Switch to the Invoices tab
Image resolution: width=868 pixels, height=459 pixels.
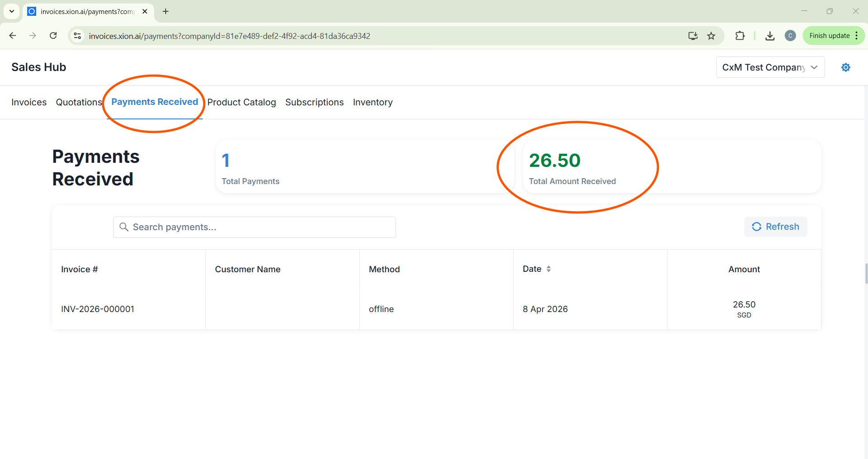(29, 102)
